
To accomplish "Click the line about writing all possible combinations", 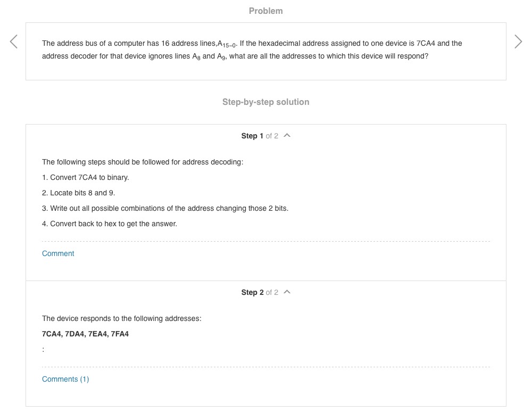I will coord(165,208).
